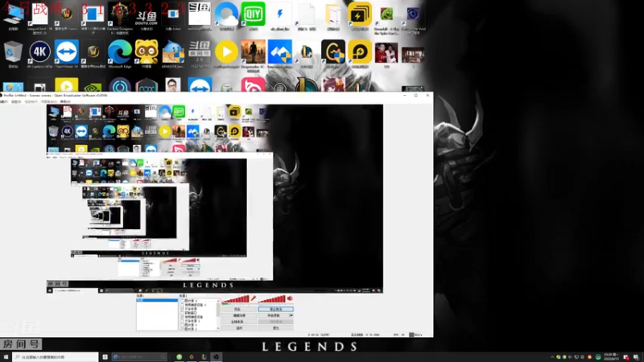Click the 插件 plugins button in OBS
This screenshot has height=362, width=644.
[238, 328]
